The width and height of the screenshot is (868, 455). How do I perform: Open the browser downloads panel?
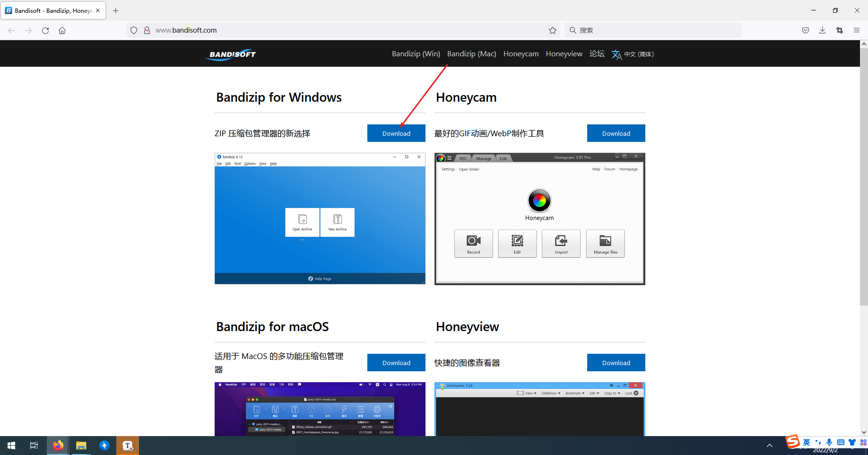pyautogui.click(x=823, y=30)
